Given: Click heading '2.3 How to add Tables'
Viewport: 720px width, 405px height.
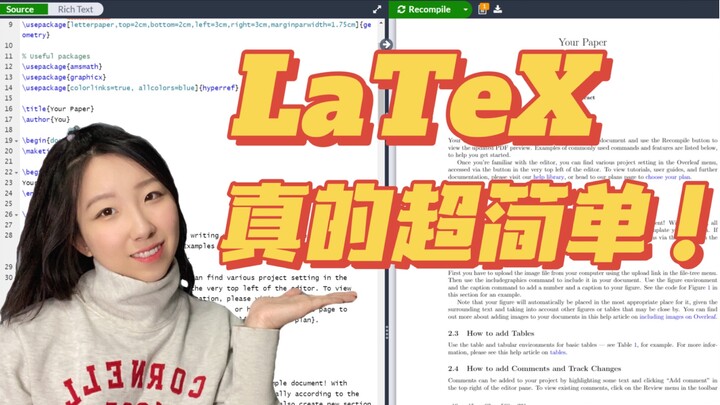Looking at the screenshot, I should pos(491,333).
